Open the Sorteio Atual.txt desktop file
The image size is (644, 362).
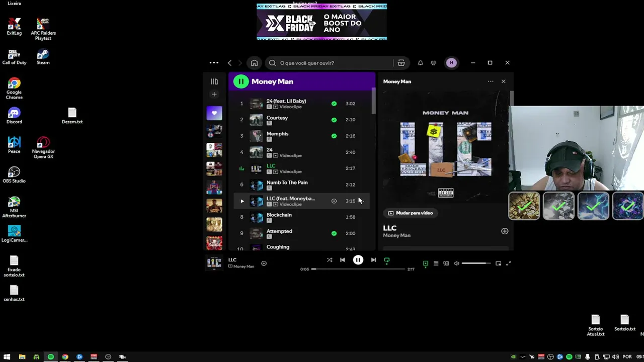[596, 326]
